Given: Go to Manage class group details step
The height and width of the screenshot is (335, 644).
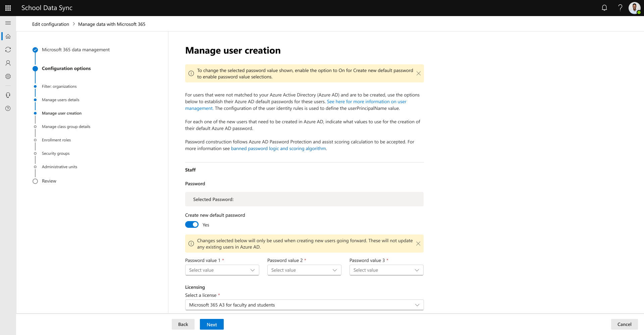Looking at the screenshot, I should (66, 127).
